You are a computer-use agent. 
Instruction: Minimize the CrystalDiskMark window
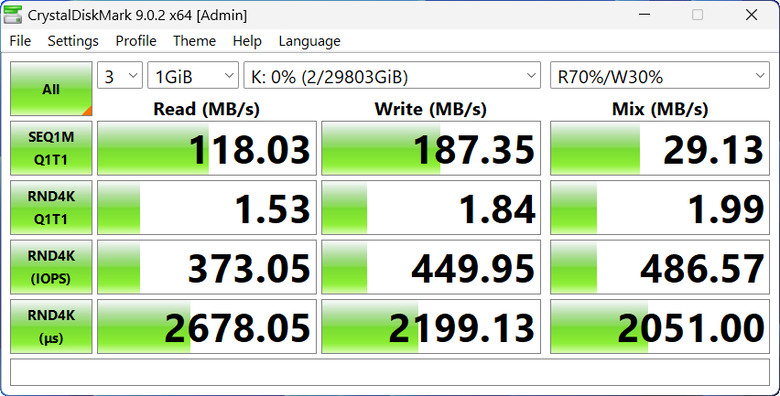[645, 14]
